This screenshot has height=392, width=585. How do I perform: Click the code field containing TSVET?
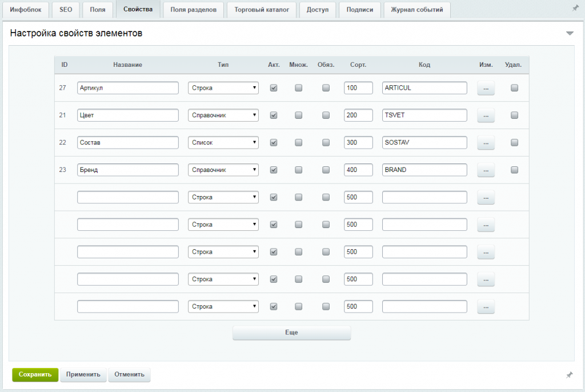(424, 115)
